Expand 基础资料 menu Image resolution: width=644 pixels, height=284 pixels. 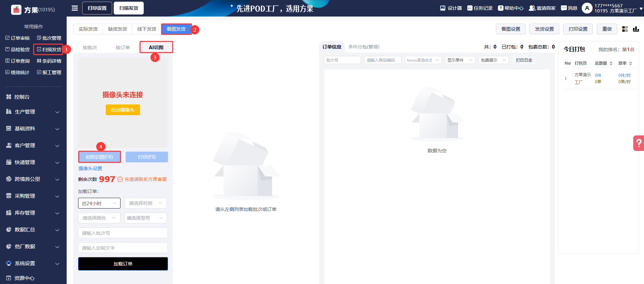tap(33, 129)
